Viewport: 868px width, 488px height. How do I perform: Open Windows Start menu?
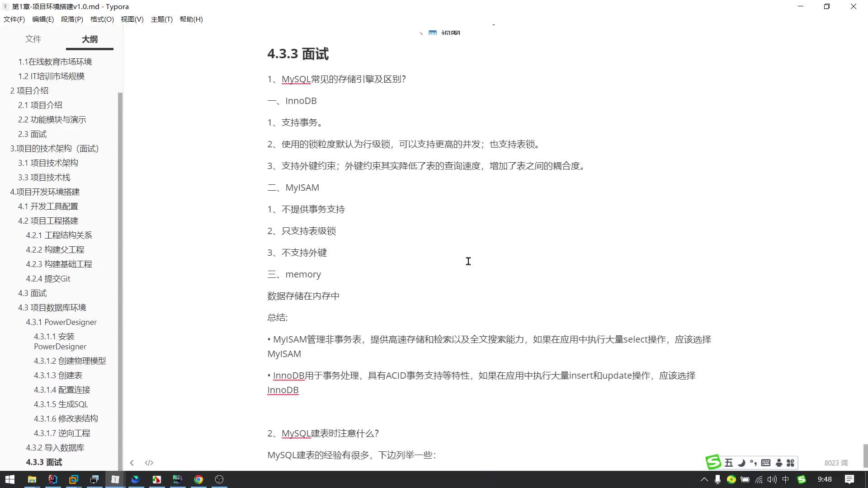click(x=10, y=479)
